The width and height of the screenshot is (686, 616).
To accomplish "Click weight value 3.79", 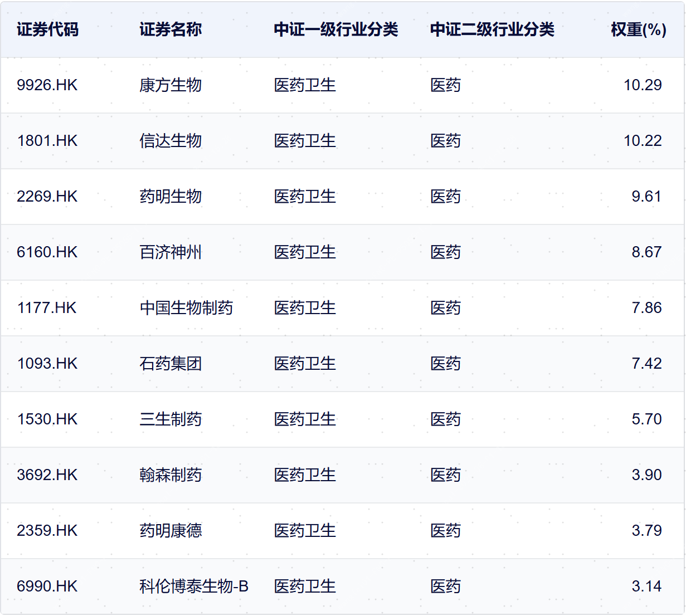I will pos(646,531).
